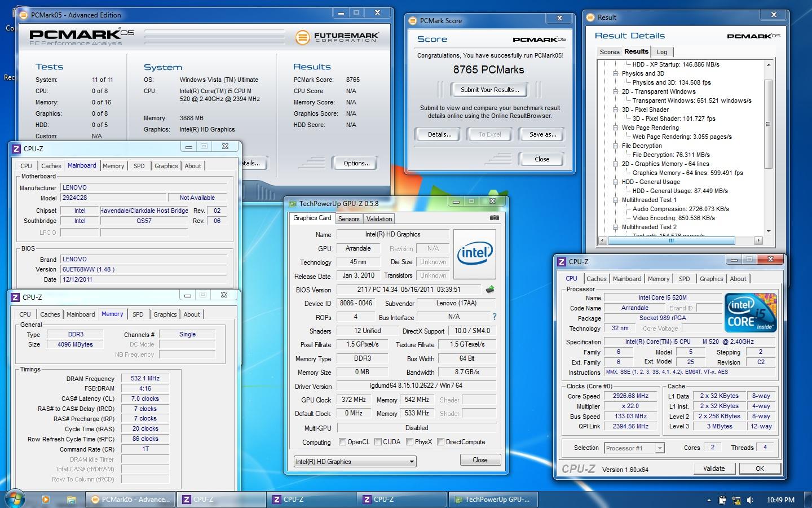Open About tab in CPU-Z Mainboard window

[193, 166]
